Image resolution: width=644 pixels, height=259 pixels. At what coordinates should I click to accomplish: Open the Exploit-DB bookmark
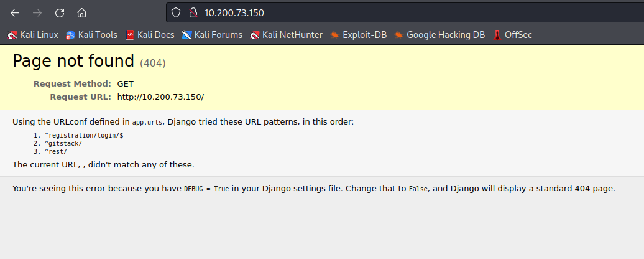359,35
